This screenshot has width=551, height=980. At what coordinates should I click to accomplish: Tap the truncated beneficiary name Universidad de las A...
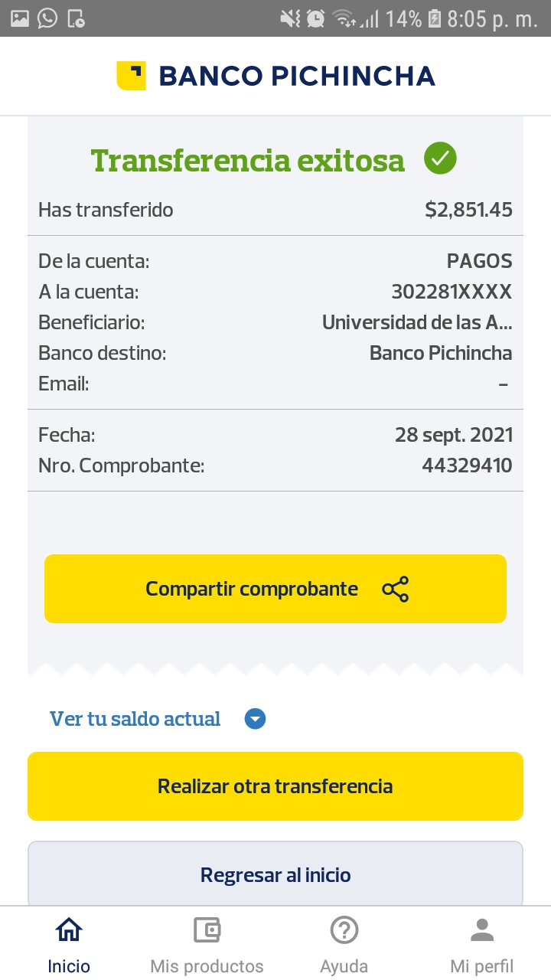pyautogui.click(x=417, y=322)
